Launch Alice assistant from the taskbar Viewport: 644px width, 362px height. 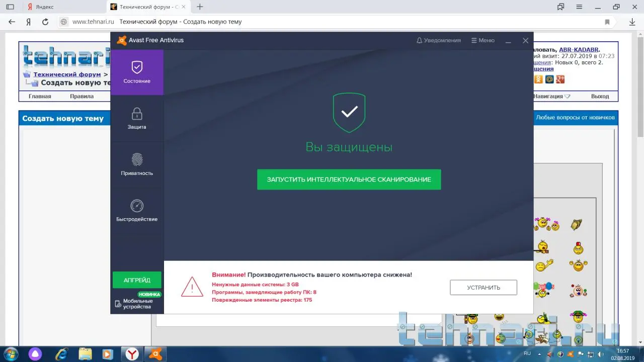pyautogui.click(x=35, y=353)
